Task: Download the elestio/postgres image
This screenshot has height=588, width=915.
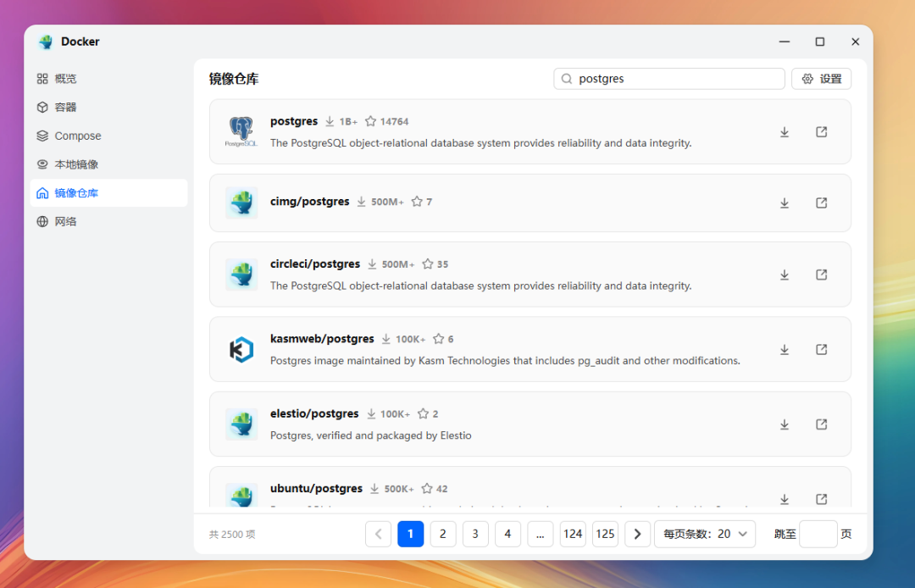Action: pos(785,424)
